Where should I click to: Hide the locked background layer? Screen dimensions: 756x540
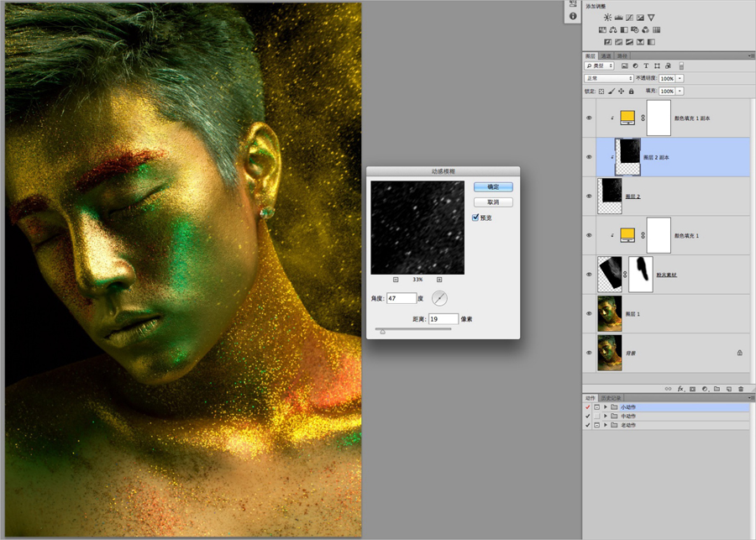pyautogui.click(x=589, y=353)
